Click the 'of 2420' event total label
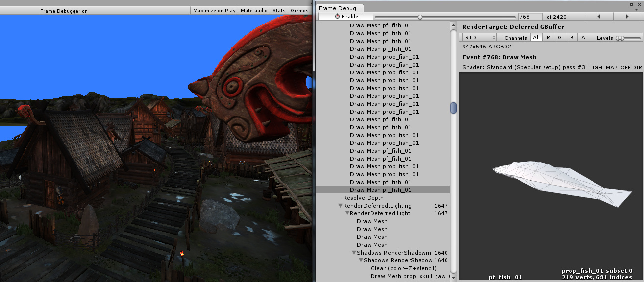The width and height of the screenshot is (644, 282). 557,17
